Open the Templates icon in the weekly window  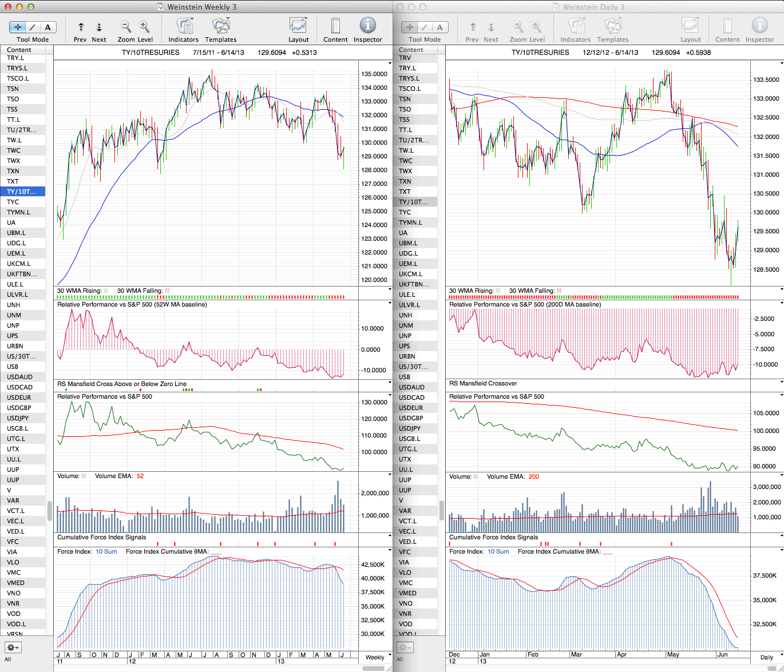[x=220, y=27]
